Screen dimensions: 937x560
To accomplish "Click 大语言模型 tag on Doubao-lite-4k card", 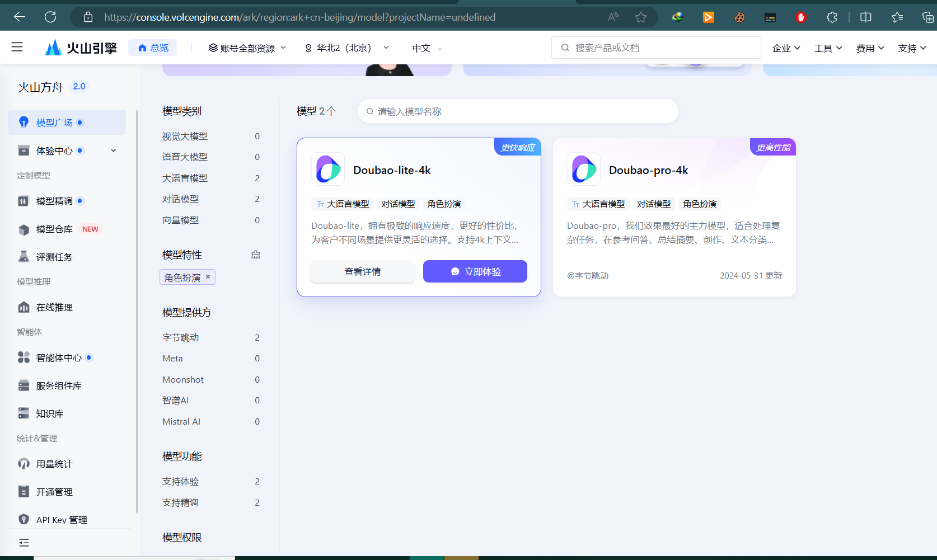I will (343, 204).
